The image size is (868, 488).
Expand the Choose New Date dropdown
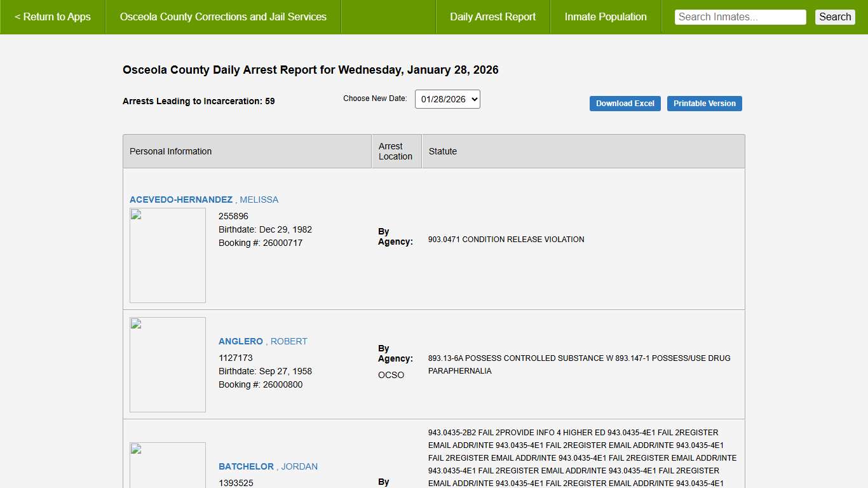coord(447,99)
